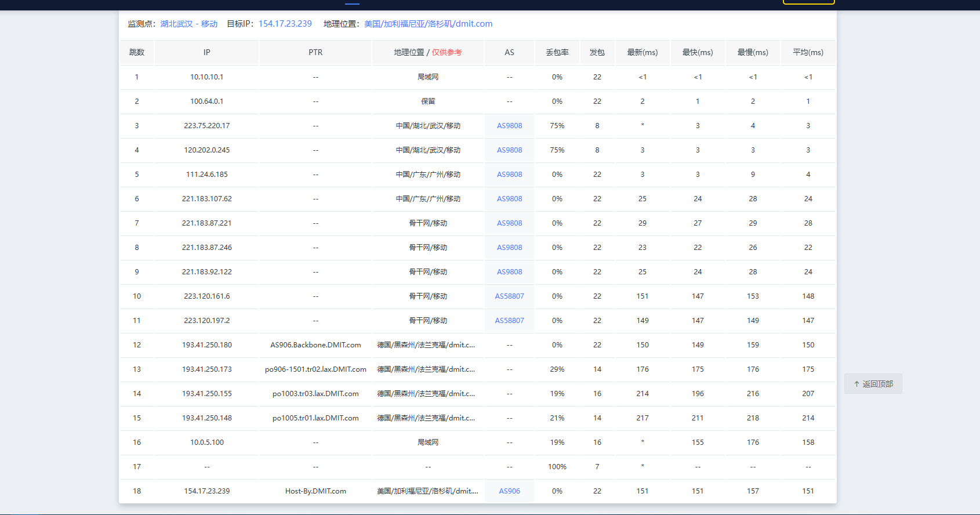
Task: Click the 返回顶部 back-to-top button
Action: point(873,384)
